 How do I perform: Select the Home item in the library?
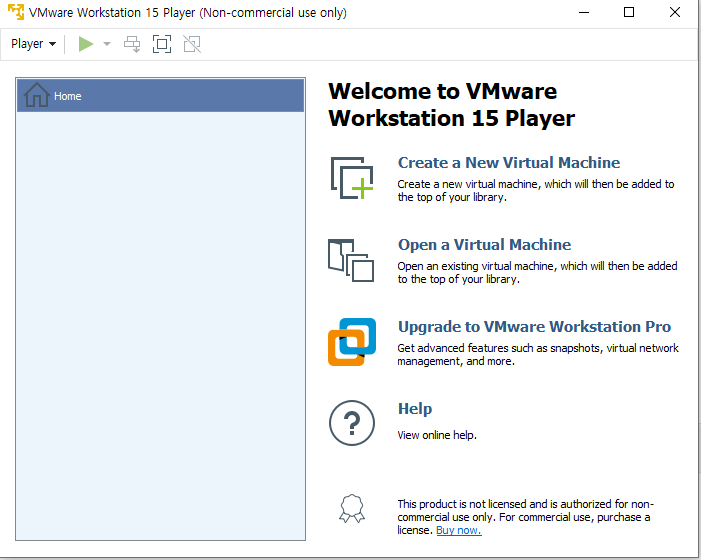tap(160, 96)
